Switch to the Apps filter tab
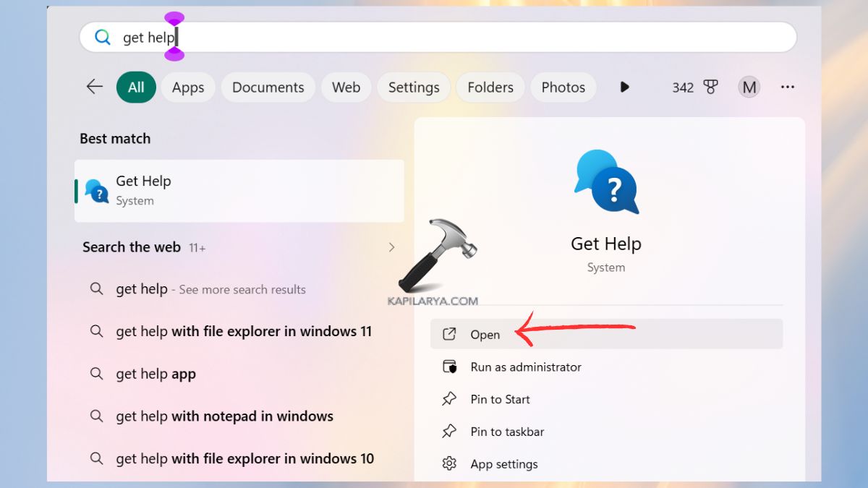 click(188, 87)
